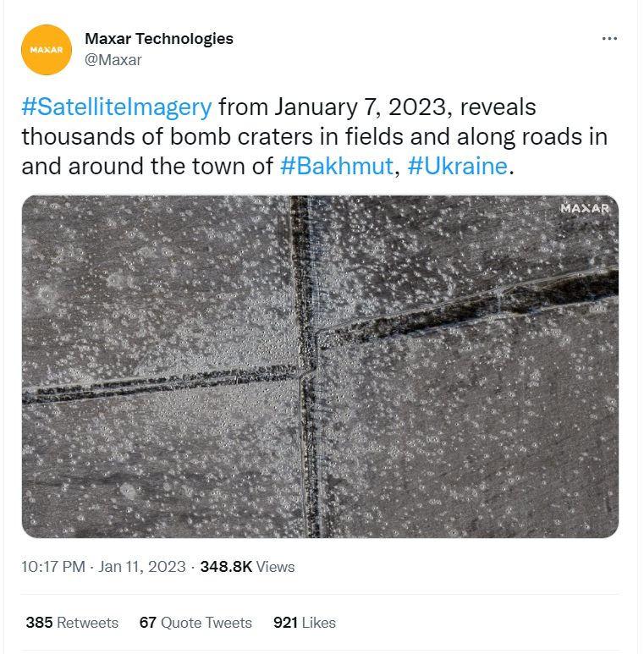Viewport: 644px width, 654px height.
Task: Open the tweet's three-dot more menu
Action: point(609,39)
